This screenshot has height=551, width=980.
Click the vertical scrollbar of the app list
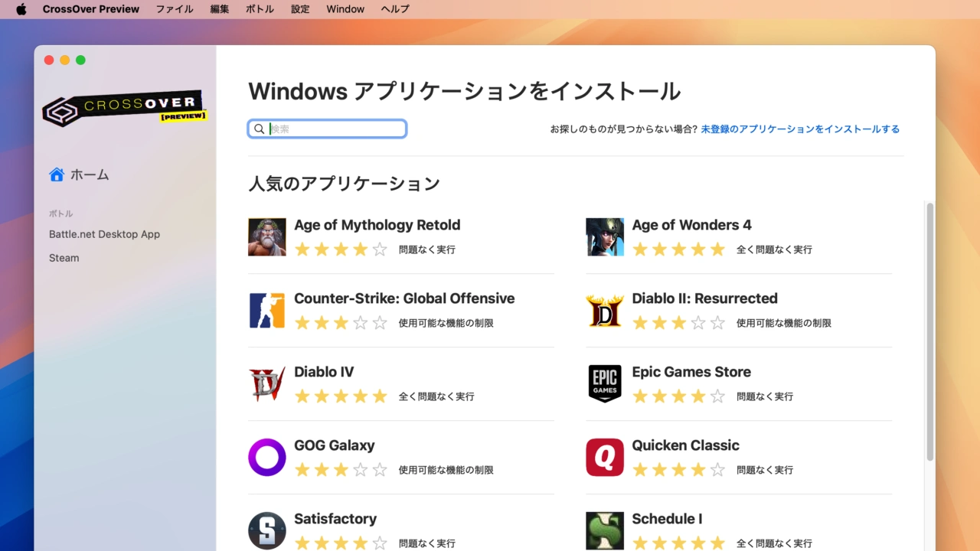click(929, 331)
